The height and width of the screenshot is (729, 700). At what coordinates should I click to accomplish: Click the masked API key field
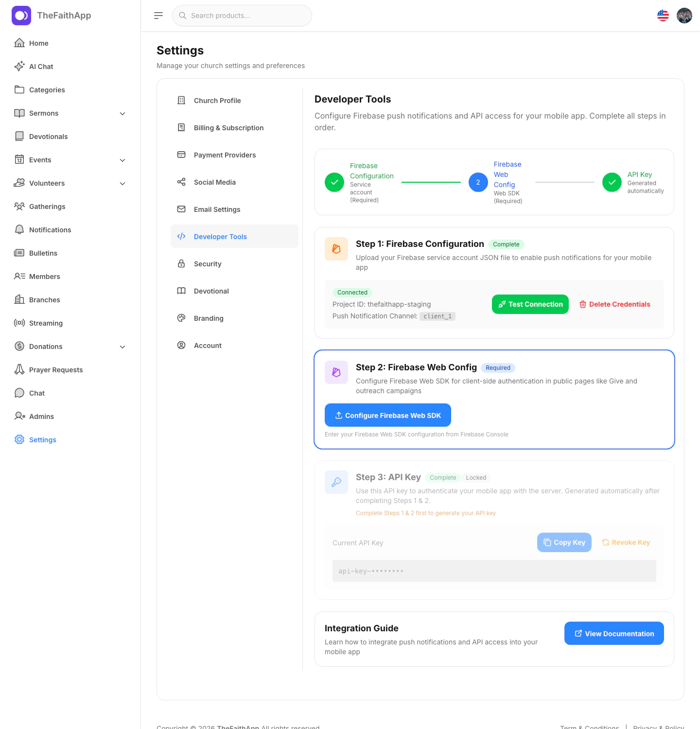tap(494, 571)
